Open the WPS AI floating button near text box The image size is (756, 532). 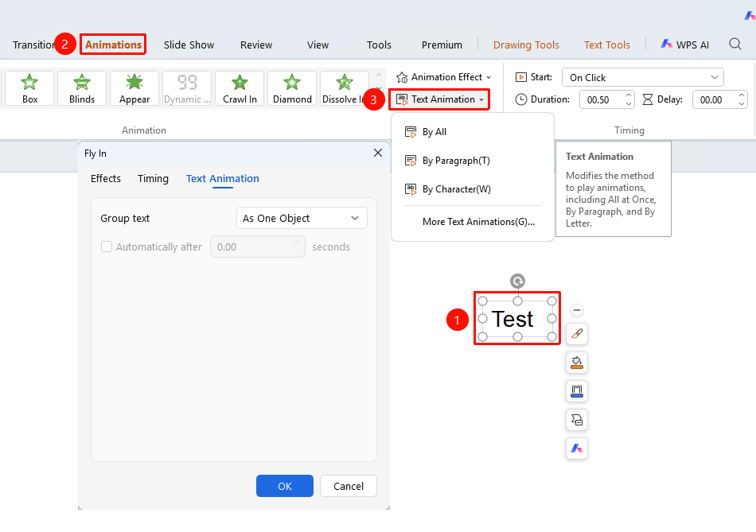click(x=577, y=449)
